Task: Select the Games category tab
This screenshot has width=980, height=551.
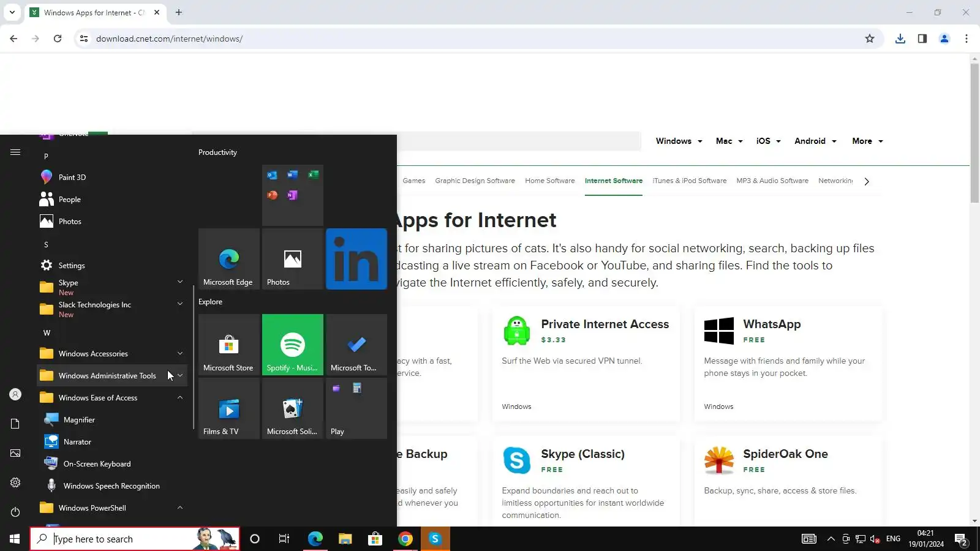Action: tap(414, 181)
